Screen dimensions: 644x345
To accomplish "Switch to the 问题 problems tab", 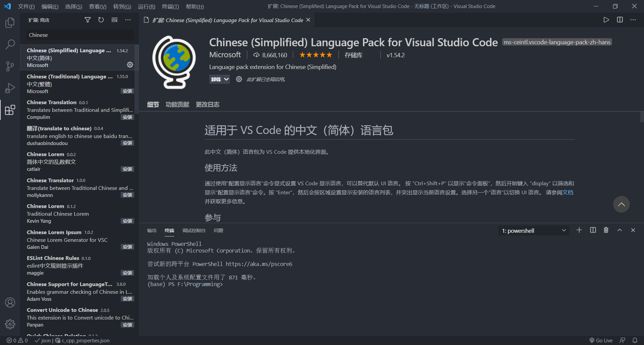I will pos(218,230).
